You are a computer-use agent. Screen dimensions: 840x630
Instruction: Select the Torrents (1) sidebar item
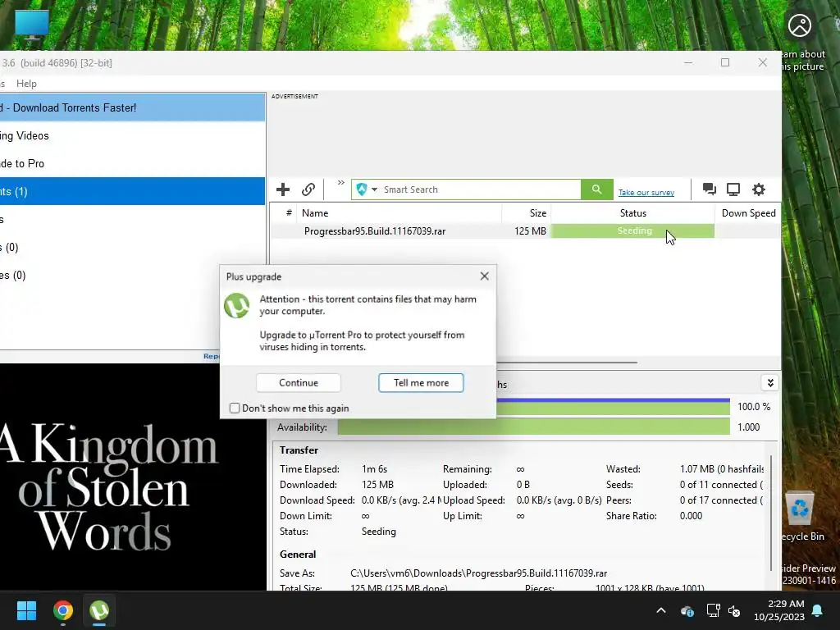click(132, 191)
